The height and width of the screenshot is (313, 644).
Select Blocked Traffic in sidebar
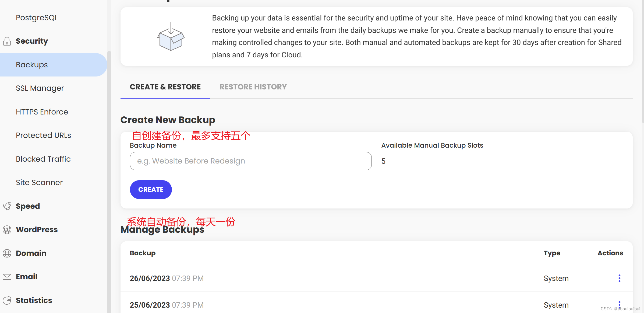point(43,159)
